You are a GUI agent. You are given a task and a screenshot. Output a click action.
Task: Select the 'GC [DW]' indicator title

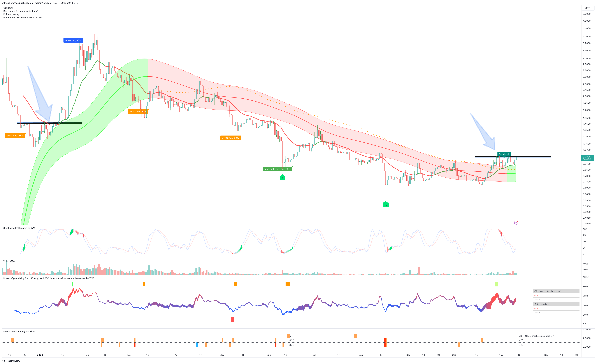8,8
